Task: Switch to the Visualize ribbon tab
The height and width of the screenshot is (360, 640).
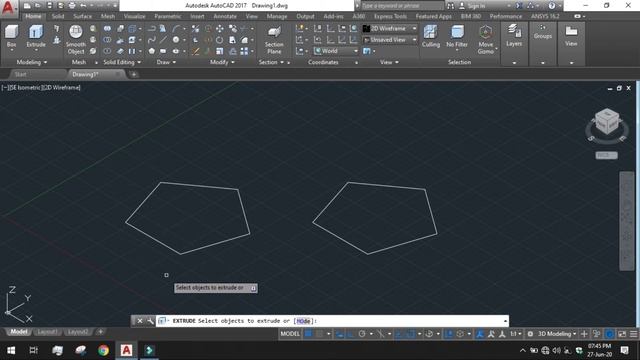Action: (134, 16)
